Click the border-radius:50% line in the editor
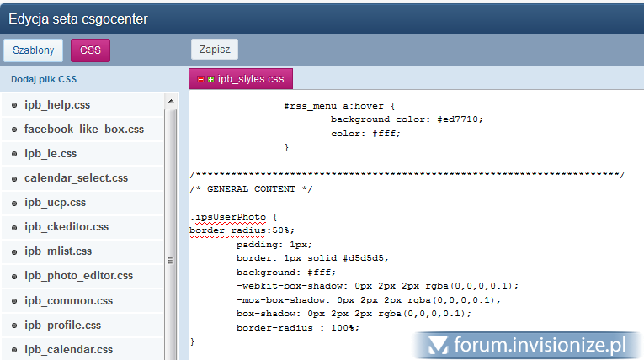Image resolution: width=644 pixels, height=360 pixels. [242, 230]
